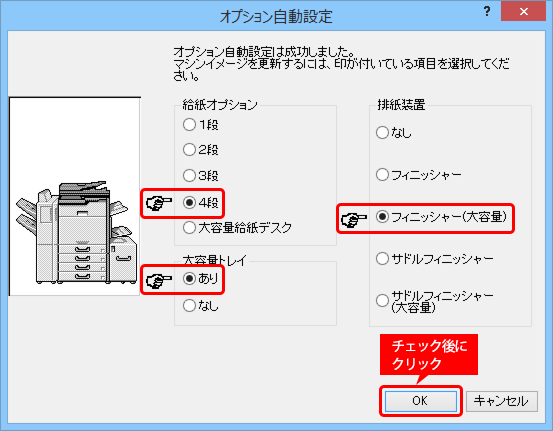This screenshot has height=431, width=553.
Task: Click the 大容量トレイ group label
Action: pyautogui.click(x=214, y=260)
